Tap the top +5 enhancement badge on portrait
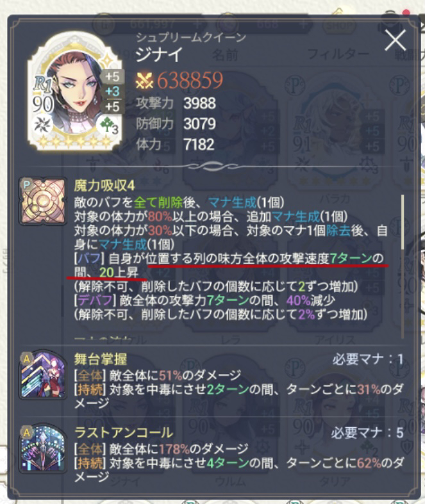The image size is (425, 504). [x=112, y=76]
